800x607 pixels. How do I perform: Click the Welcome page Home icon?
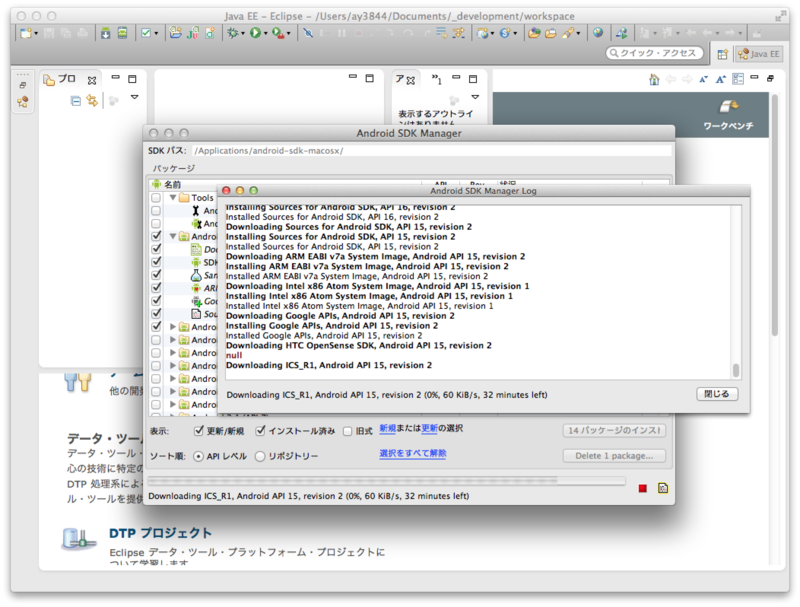click(654, 80)
